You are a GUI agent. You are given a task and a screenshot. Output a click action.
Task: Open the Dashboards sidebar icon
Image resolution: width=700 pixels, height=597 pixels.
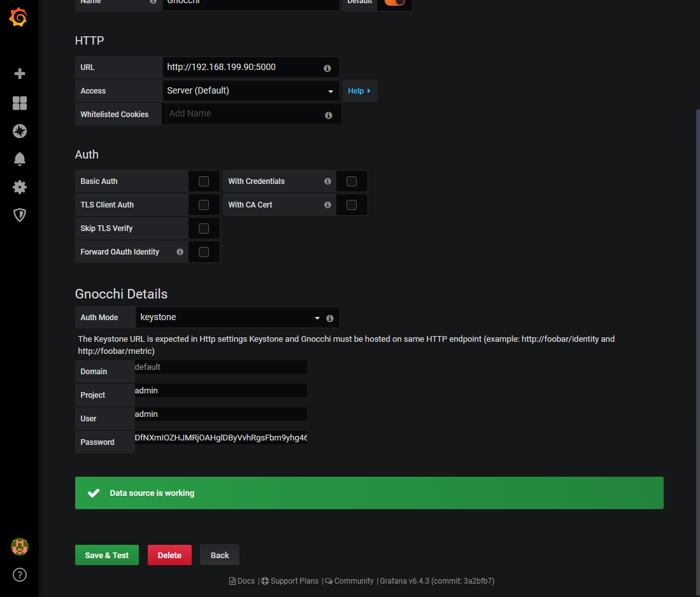19,102
